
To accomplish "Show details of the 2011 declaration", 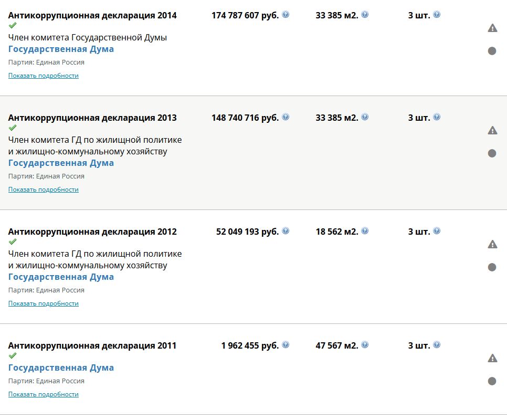I will click(44, 394).
